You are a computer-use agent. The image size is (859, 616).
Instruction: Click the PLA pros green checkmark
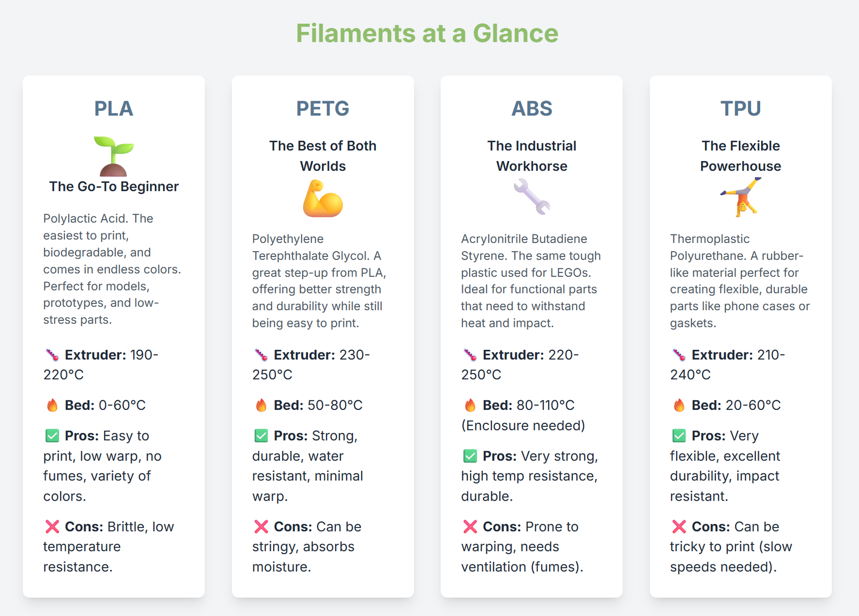(52, 436)
